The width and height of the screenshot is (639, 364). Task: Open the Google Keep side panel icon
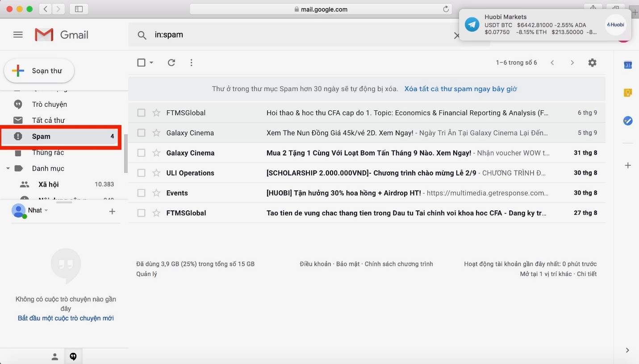628,93
